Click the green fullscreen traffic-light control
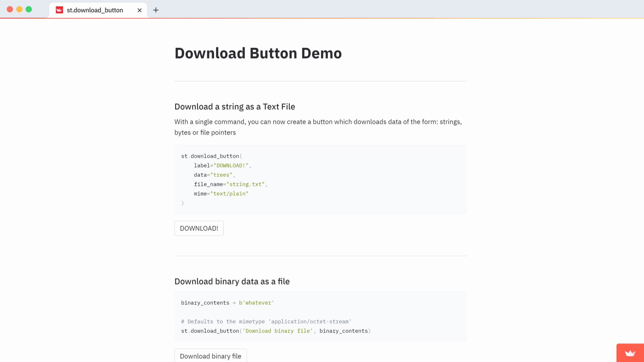 coord(28,9)
